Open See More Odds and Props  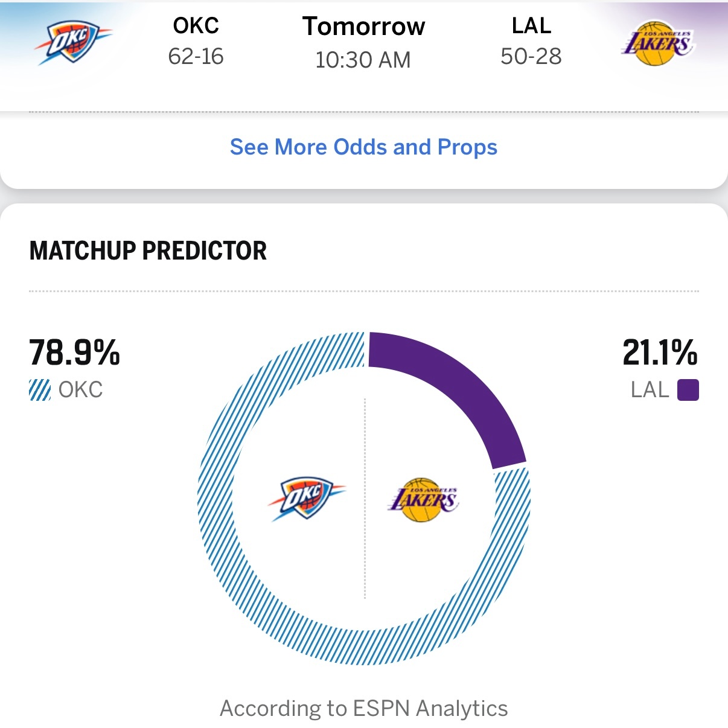coord(364,147)
